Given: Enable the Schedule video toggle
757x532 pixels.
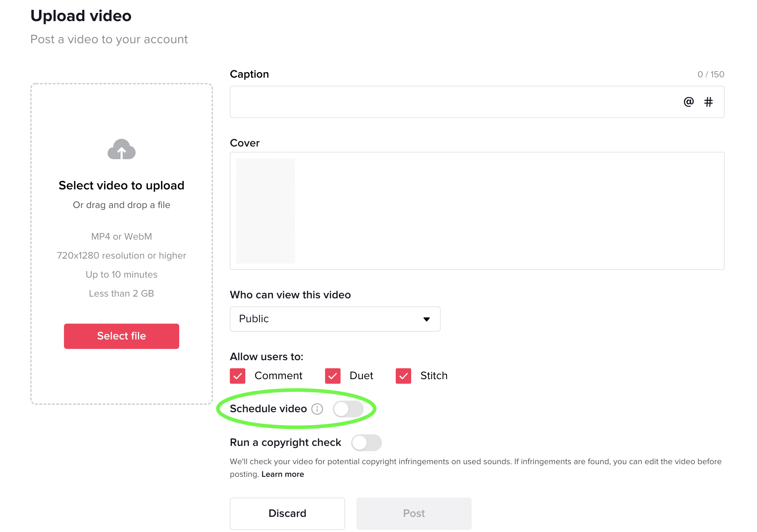Looking at the screenshot, I should click(348, 409).
